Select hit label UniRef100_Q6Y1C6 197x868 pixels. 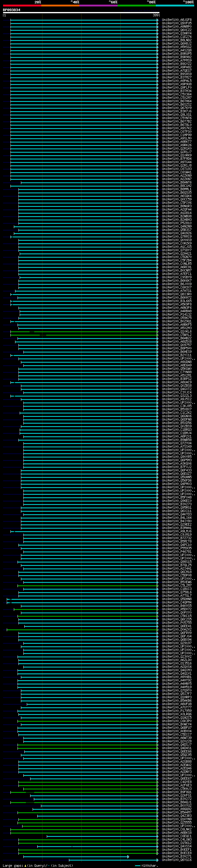click(177, 860)
